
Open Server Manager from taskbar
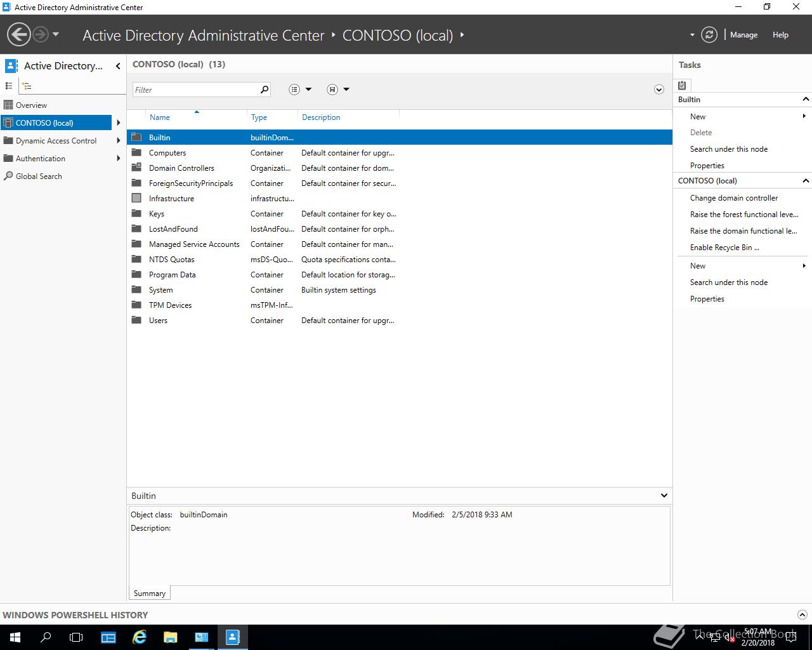tap(108, 637)
